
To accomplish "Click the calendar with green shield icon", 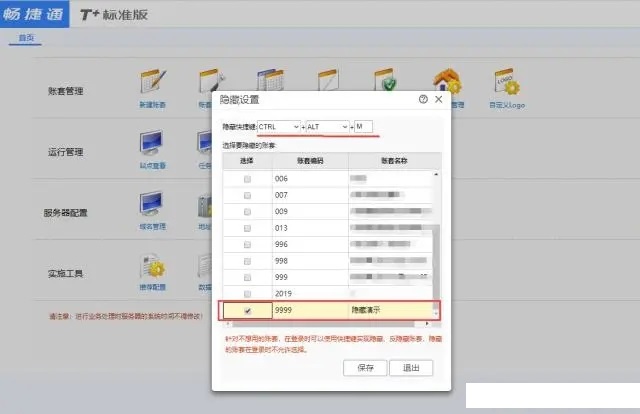I will [385, 79].
